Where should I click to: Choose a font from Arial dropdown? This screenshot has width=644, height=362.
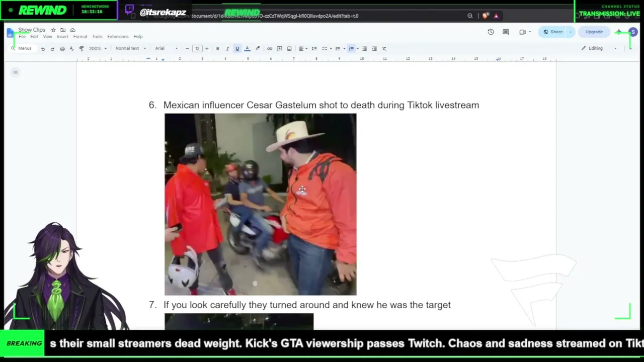click(167, 49)
